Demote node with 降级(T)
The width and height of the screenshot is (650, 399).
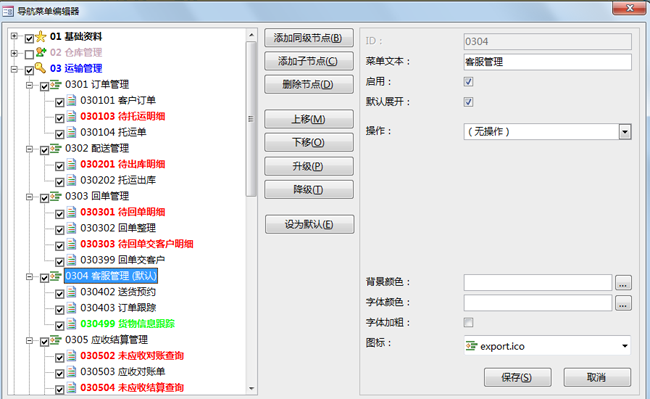309,190
